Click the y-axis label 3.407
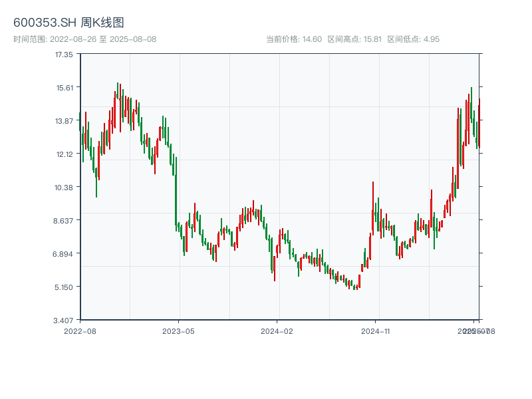Viewport: 532px width, 399px height. coord(63,321)
